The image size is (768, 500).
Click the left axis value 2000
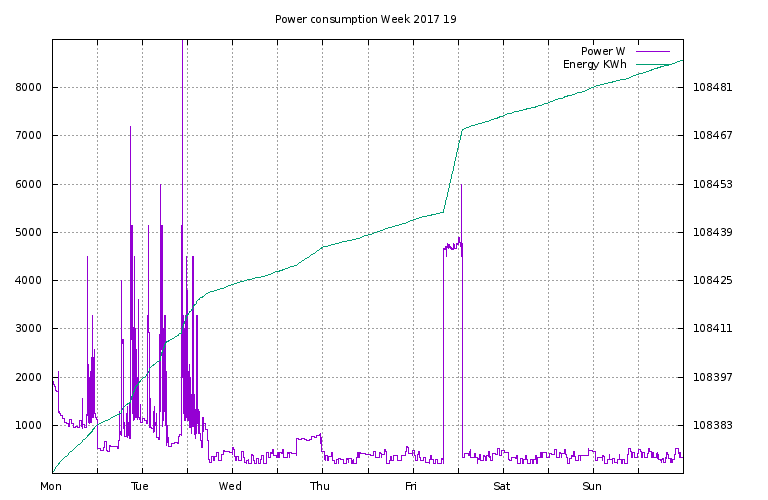28,377
